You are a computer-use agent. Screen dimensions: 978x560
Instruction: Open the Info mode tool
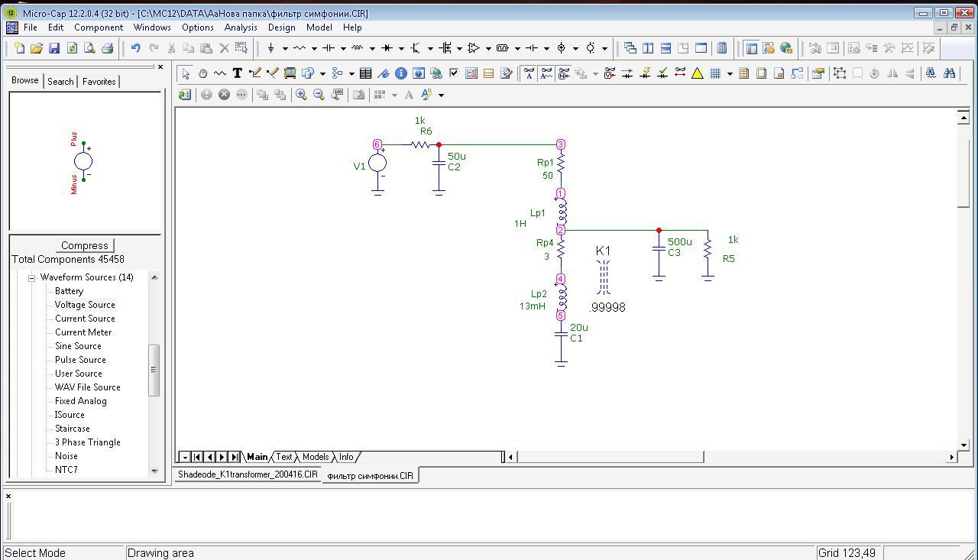point(401,73)
